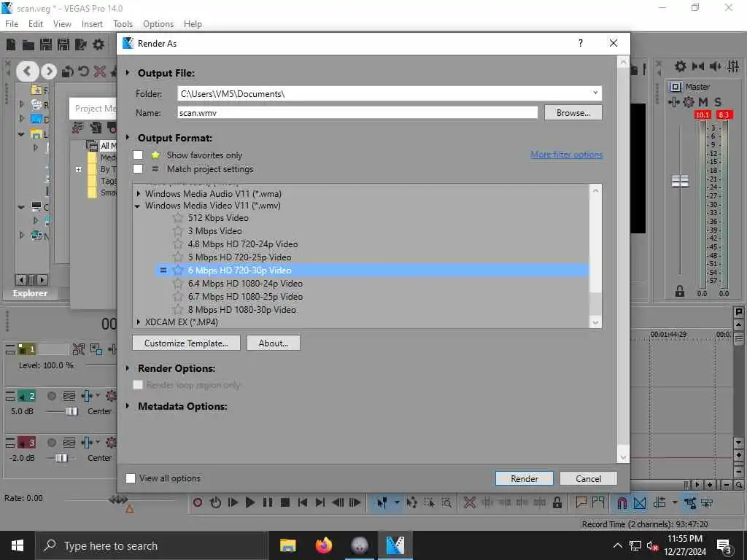Viewport: 747px width, 560px height.
Task: Click the Master bus M mute button
Action: tap(703, 102)
